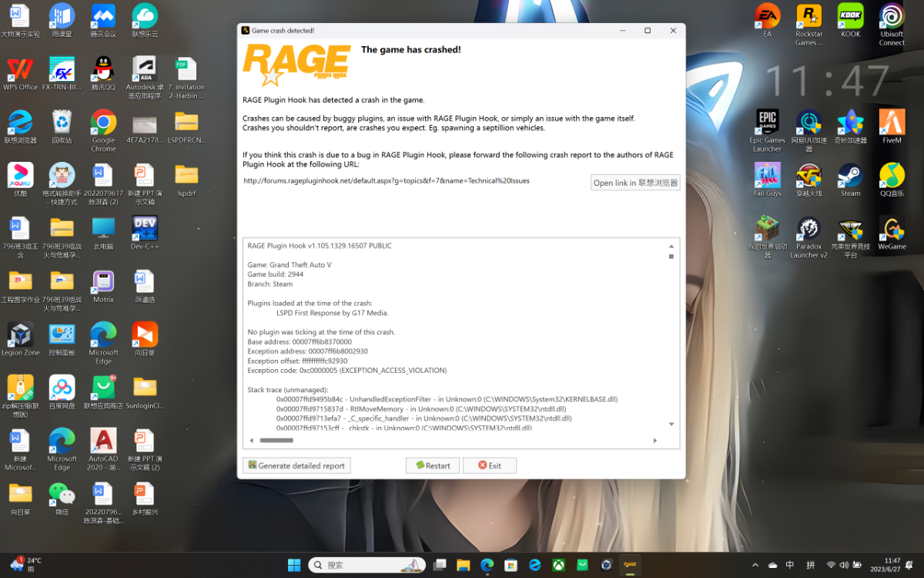Open the Fall Guys desktop shortcut
This screenshot has height=578, width=924.
(x=767, y=180)
